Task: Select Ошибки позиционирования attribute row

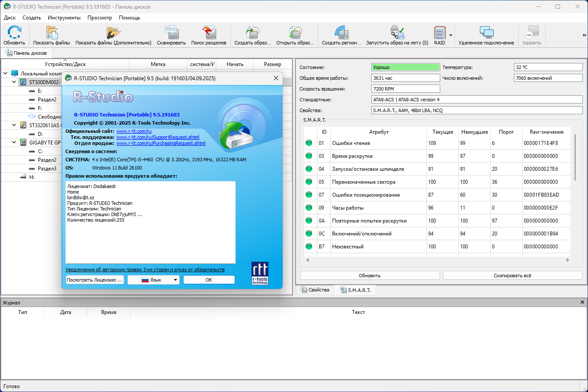Action: tap(437, 195)
